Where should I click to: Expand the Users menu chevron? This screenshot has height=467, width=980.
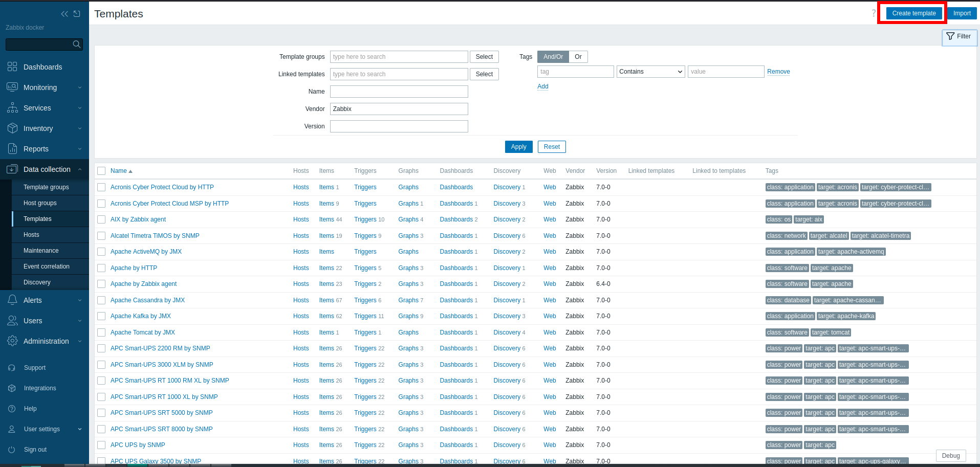80,321
